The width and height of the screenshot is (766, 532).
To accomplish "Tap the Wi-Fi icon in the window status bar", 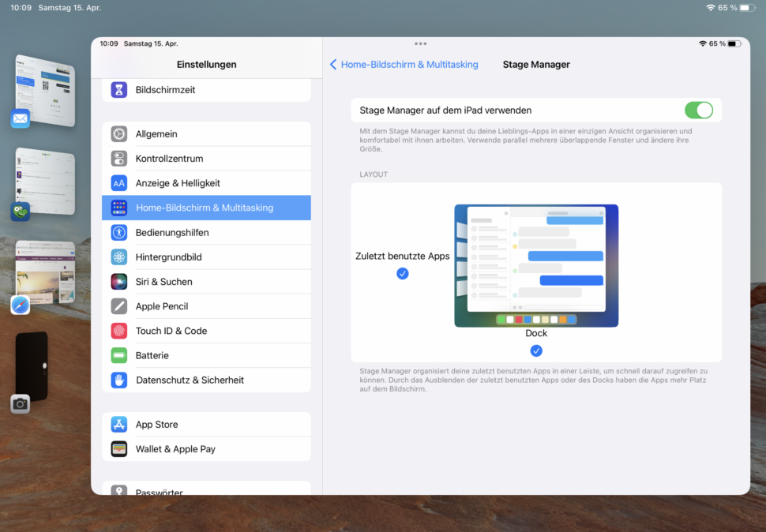I will 703,43.
